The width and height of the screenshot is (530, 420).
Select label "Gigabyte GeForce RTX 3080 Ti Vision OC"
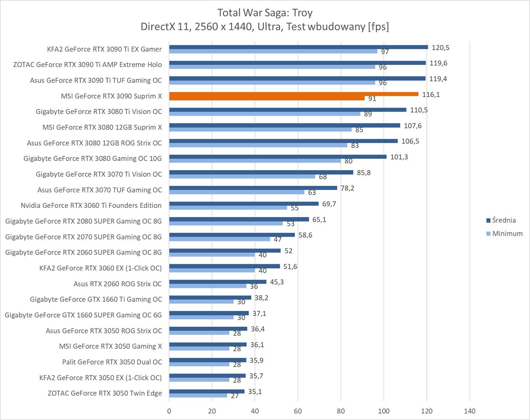(99, 112)
